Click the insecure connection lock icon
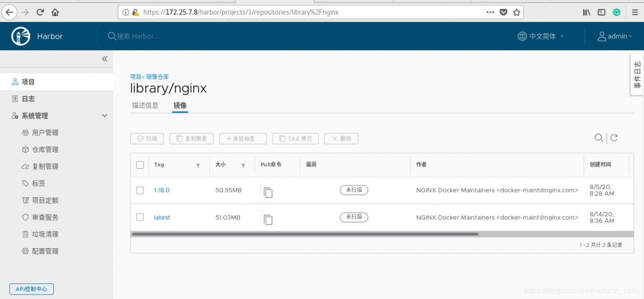The image size is (644, 299). [x=135, y=12]
